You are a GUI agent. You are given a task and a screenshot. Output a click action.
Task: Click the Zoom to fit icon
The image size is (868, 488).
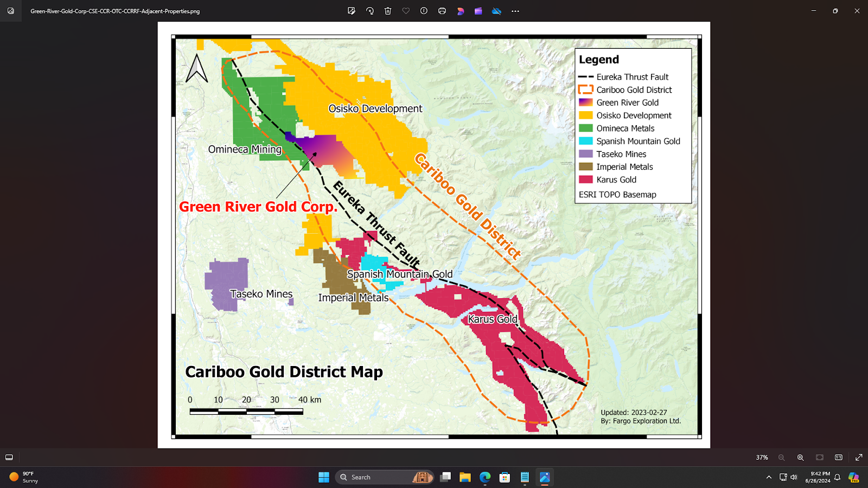820,458
